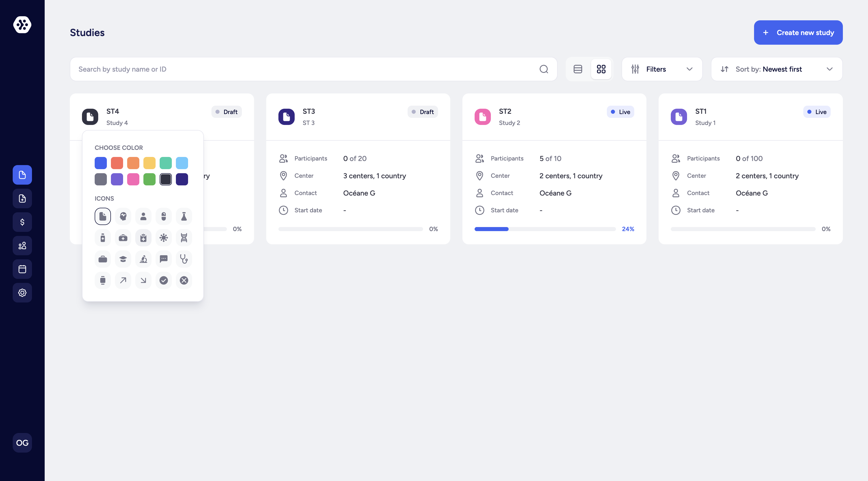868x481 pixels.
Task: Expand the Filters dropdown
Action: pos(661,69)
